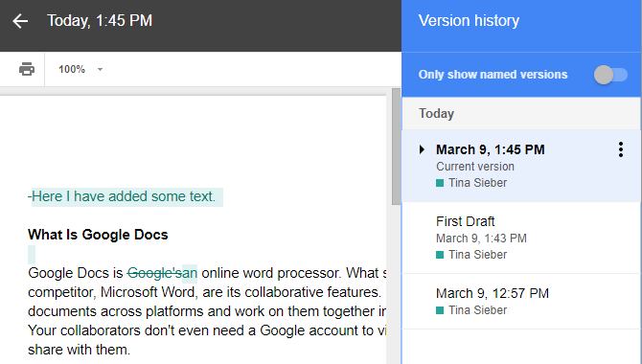The image size is (642, 364).
Task: Click the Today, 1:45 PM header title
Action: 100,20
